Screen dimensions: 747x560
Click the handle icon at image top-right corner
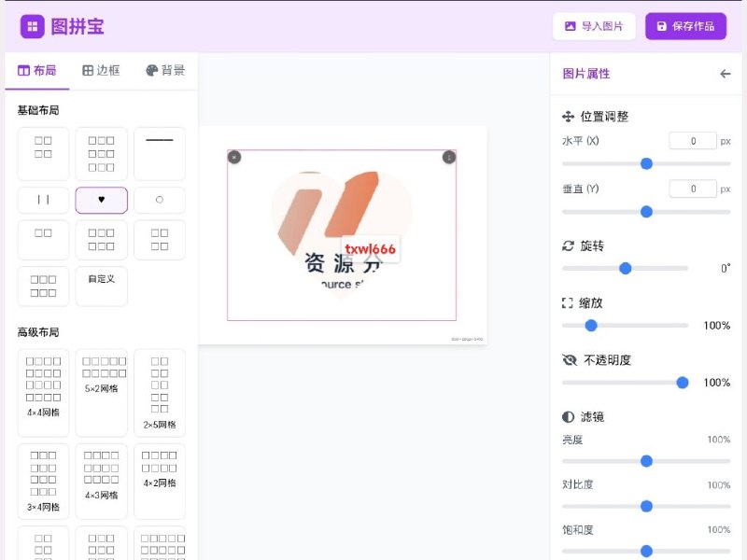point(449,157)
